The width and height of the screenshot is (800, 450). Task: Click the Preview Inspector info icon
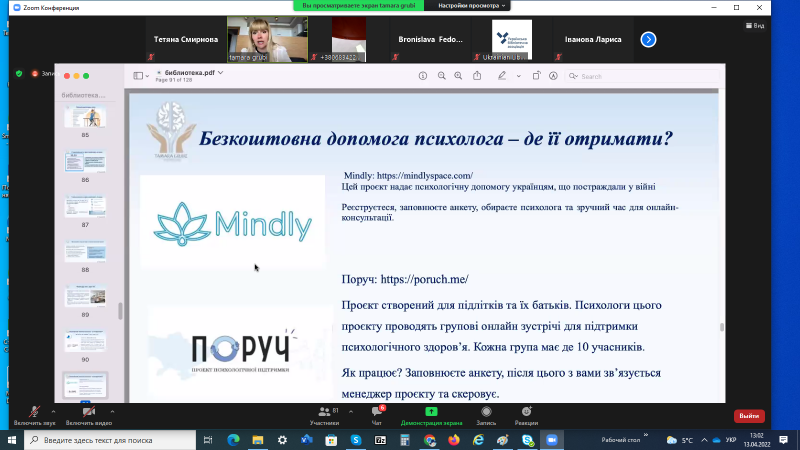(423, 76)
